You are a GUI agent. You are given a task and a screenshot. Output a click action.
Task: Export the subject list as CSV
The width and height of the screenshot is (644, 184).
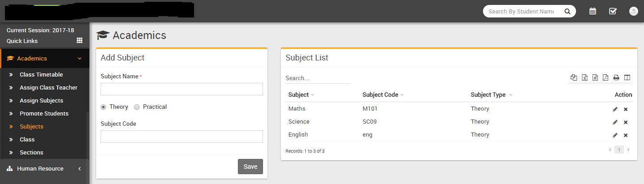pos(595,77)
